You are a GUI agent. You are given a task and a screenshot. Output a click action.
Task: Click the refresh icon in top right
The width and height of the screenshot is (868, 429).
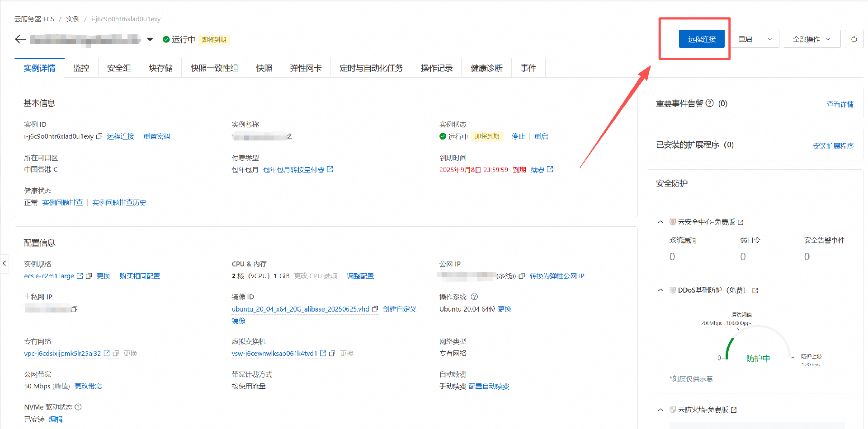point(854,39)
